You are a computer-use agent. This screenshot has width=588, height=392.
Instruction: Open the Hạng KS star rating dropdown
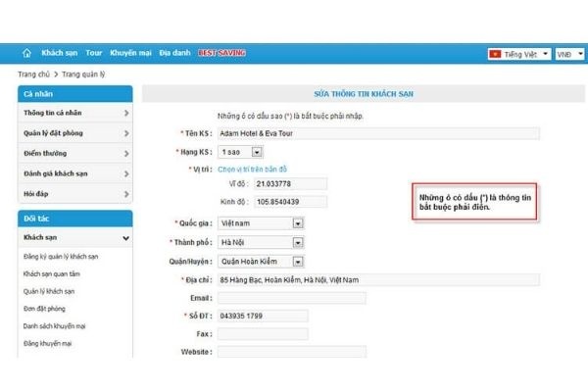257,152
